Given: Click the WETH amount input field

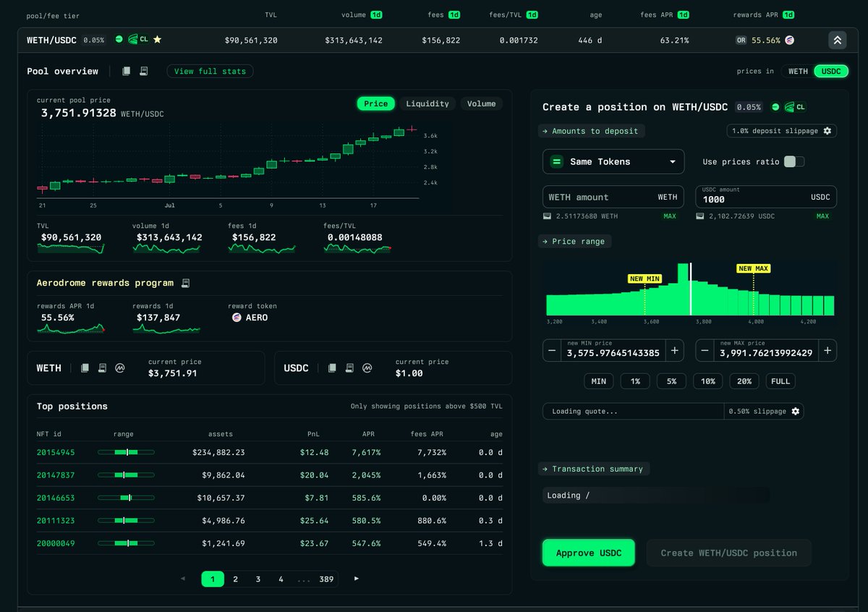Looking at the screenshot, I should click(613, 197).
